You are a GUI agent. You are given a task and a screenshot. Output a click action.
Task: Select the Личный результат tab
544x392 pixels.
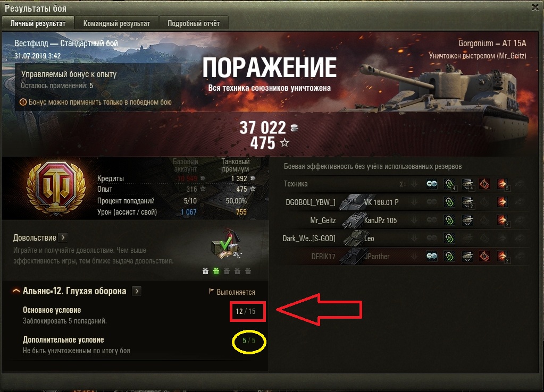pos(38,23)
